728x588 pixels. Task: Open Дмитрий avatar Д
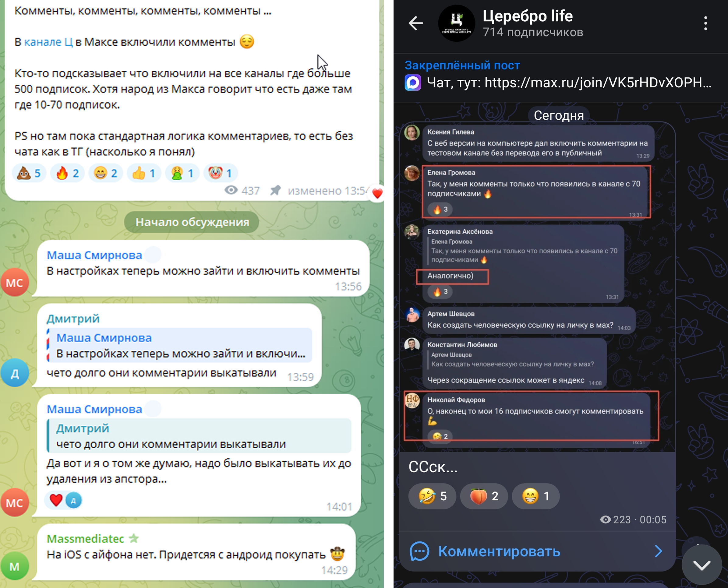(x=15, y=373)
